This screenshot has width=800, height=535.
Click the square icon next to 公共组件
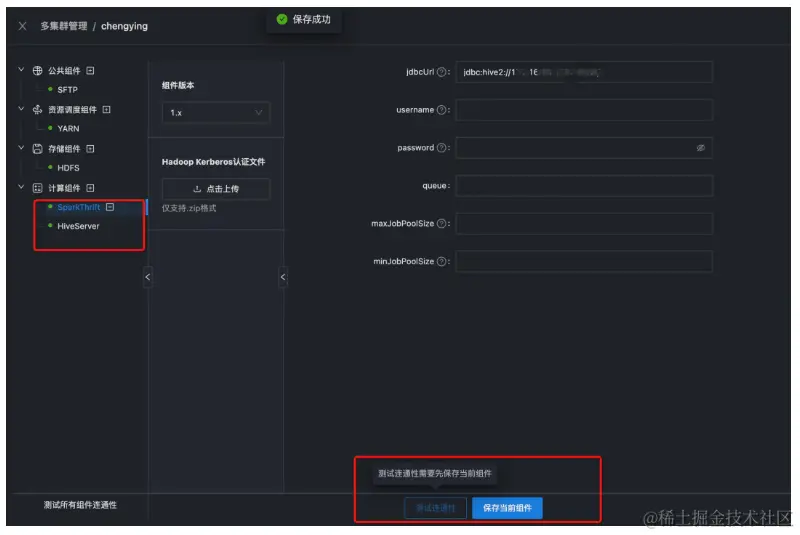click(x=90, y=70)
